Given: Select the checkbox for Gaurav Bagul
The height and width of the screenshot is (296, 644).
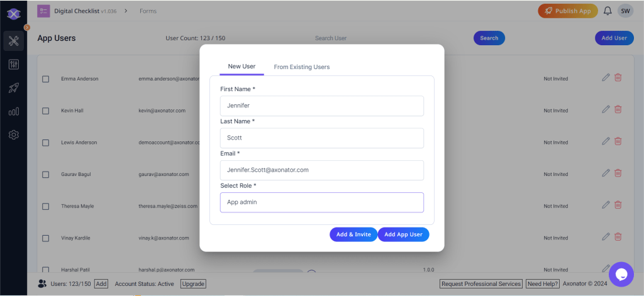Looking at the screenshot, I should pos(45,175).
